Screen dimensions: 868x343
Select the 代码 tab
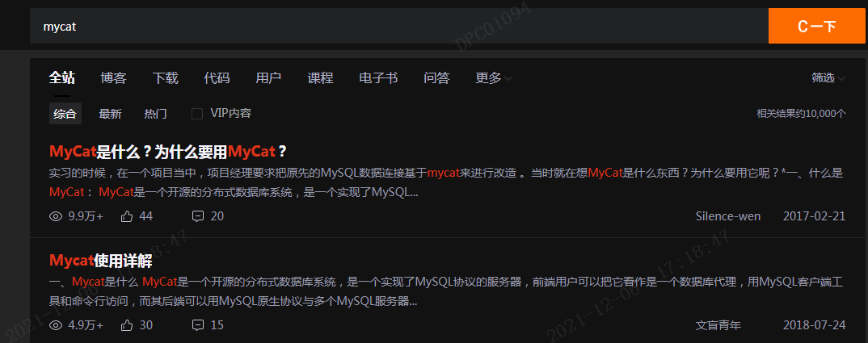217,78
